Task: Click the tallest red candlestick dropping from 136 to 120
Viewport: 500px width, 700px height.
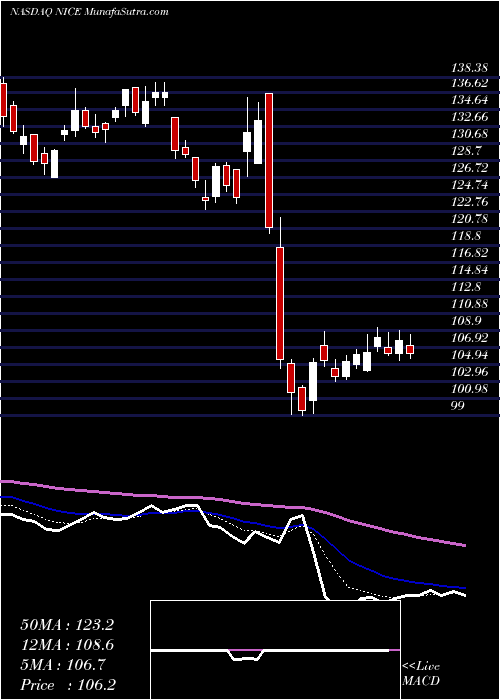Action: pyautogui.click(x=269, y=161)
